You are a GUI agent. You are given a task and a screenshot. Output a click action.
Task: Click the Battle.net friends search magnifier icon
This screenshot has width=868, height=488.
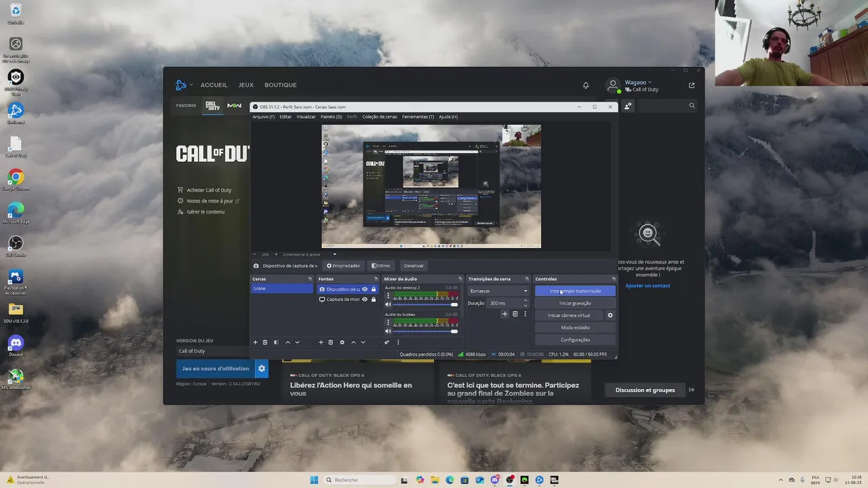coord(692,106)
